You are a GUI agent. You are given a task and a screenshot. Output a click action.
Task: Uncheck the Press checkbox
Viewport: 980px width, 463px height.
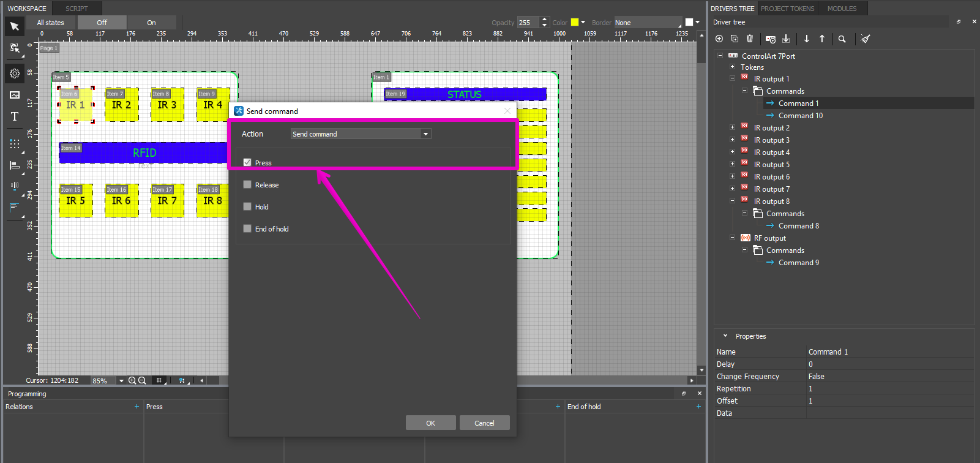(247, 162)
